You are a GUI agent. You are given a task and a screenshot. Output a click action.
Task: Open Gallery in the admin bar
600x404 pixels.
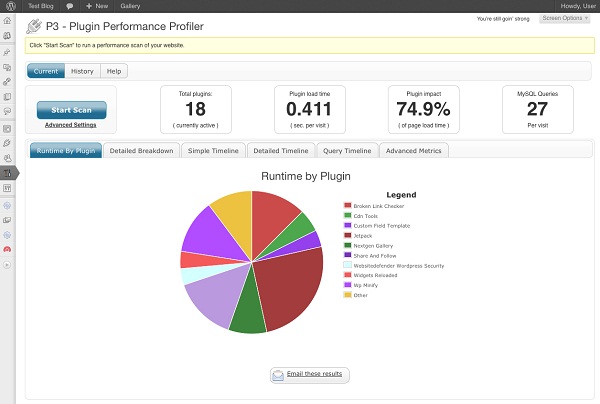coord(130,6)
